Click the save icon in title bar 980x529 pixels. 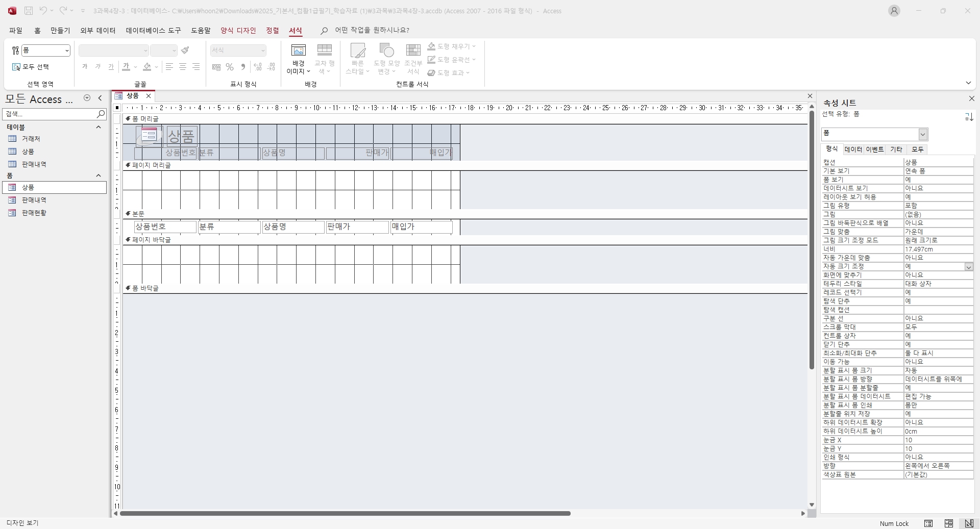pyautogui.click(x=29, y=11)
